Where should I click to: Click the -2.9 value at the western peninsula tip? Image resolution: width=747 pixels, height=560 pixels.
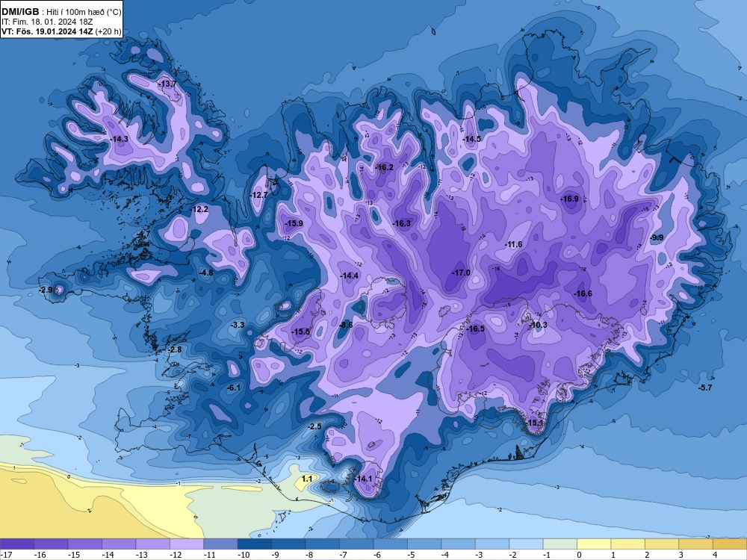[x=46, y=290]
